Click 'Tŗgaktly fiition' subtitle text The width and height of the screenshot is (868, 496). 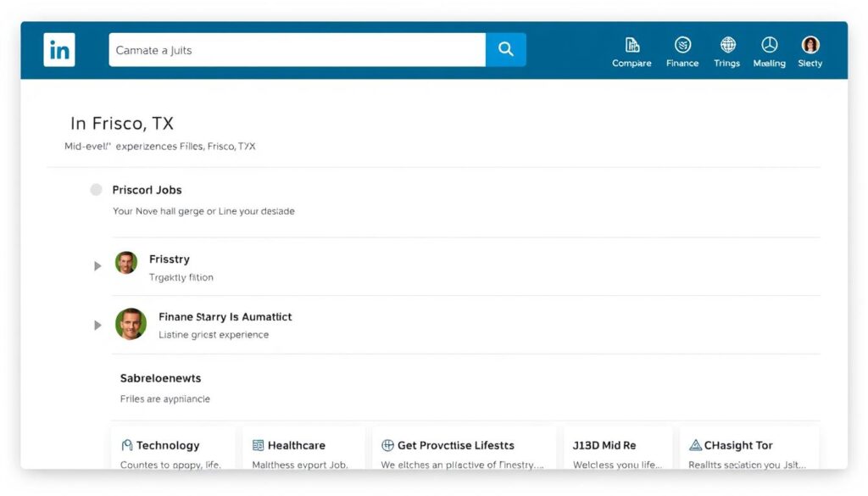[181, 277]
